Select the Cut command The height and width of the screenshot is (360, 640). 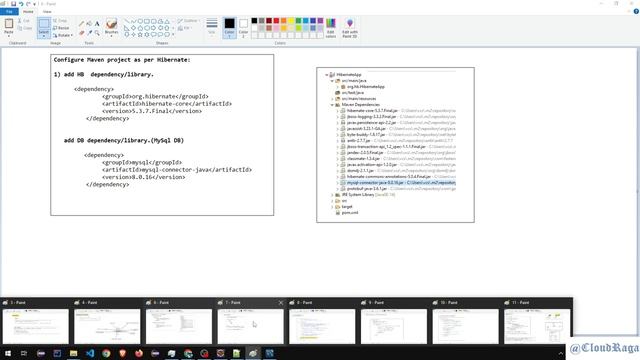(x=24, y=21)
